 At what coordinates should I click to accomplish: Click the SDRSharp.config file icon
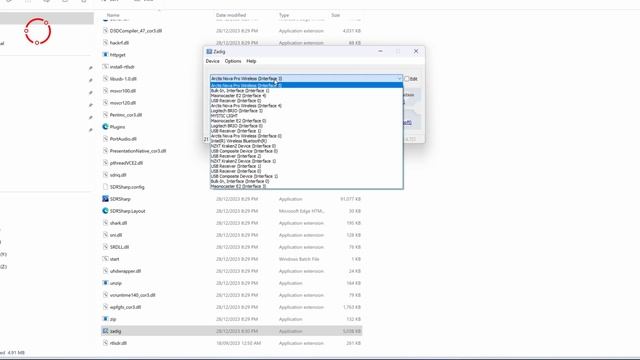pos(105,187)
